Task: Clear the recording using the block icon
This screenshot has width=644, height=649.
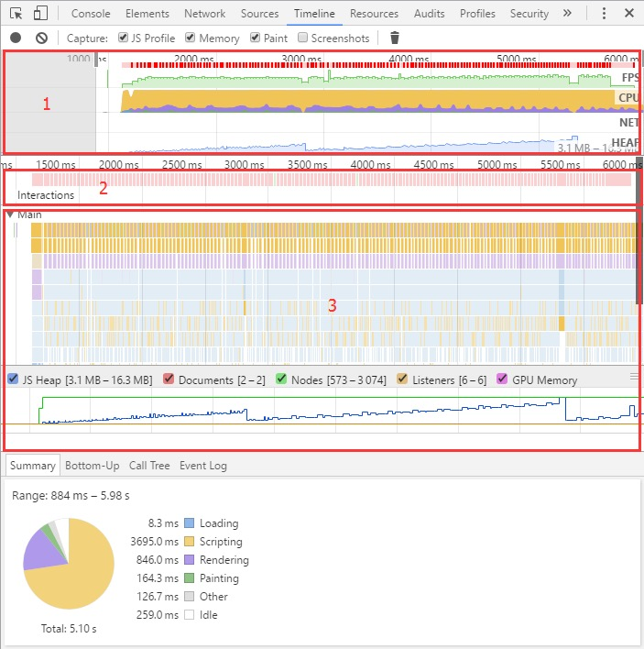Action: (41, 38)
